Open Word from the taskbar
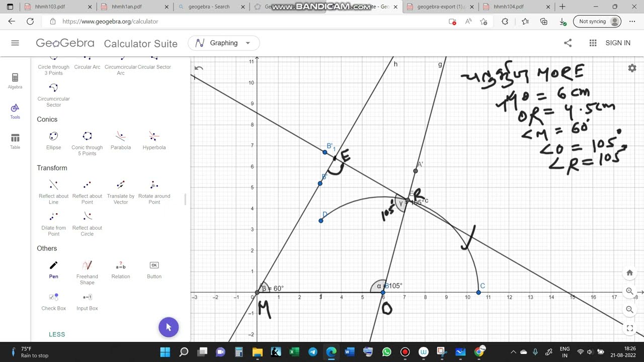644x362 pixels. [349, 352]
